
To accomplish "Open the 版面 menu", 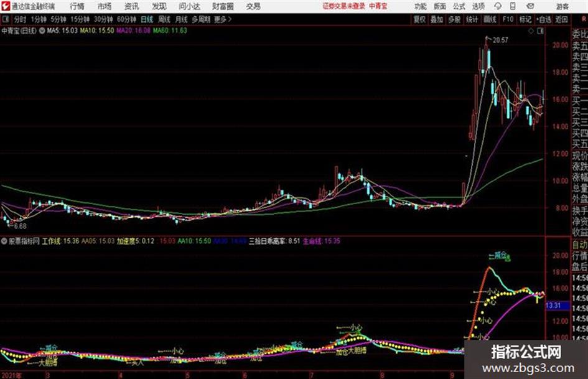I will 439,6.
